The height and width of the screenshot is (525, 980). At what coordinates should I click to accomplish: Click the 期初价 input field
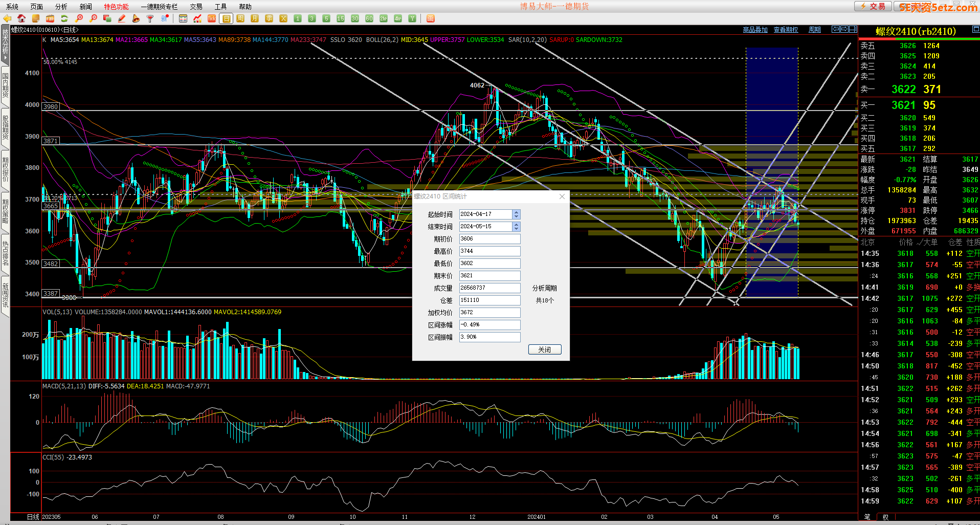[x=489, y=239]
